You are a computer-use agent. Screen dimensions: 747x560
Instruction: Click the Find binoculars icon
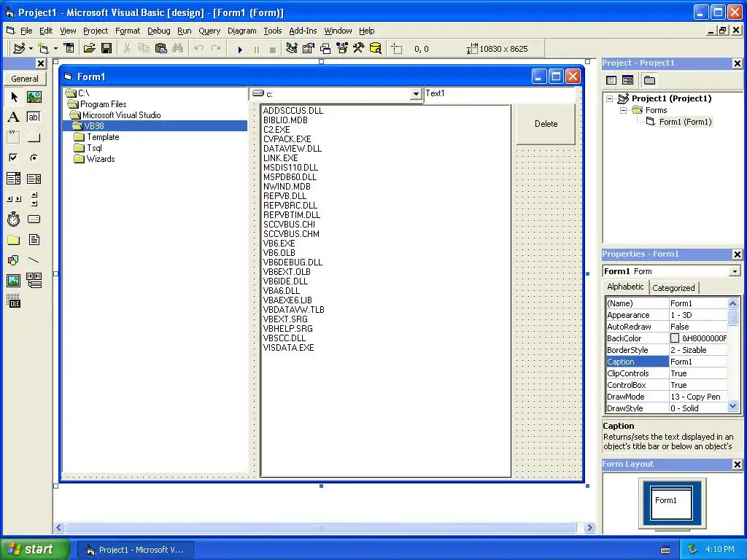point(178,49)
